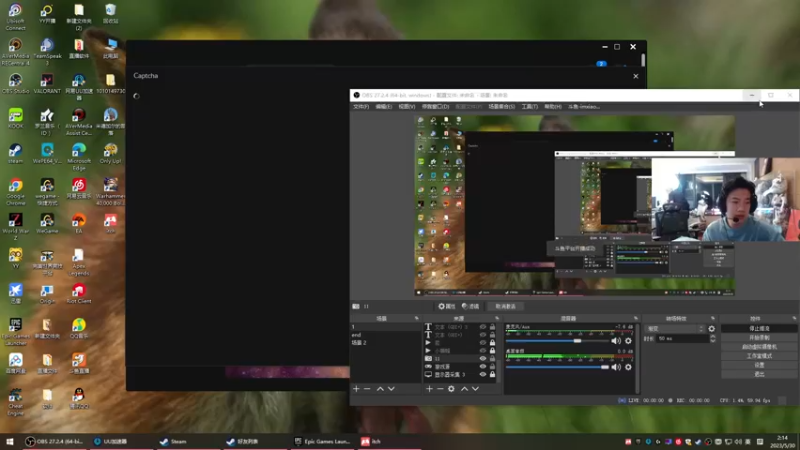Adjust the desktop audio volume slider

point(557,367)
